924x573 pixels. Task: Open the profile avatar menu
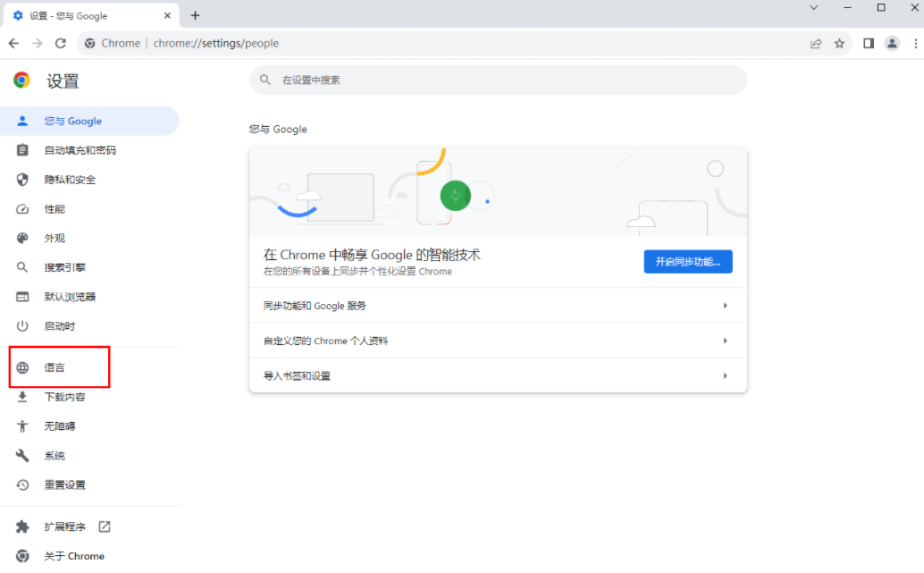(x=892, y=43)
